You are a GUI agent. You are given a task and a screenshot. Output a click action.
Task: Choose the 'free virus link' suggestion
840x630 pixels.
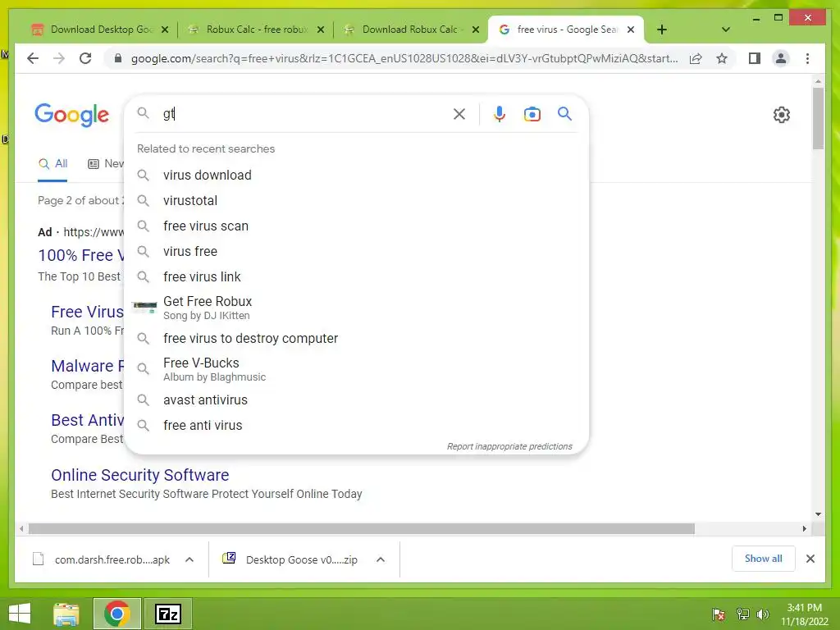click(356, 276)
